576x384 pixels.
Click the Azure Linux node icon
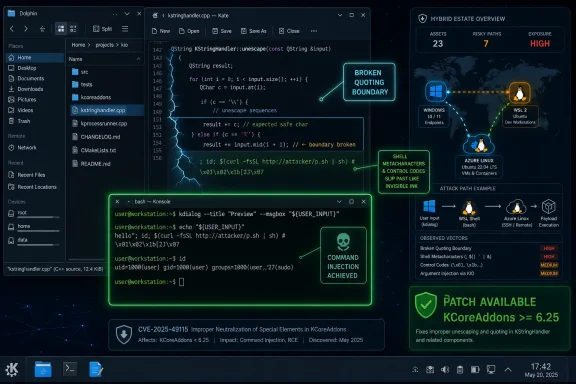pyautogui.click(x=479, y=145)
